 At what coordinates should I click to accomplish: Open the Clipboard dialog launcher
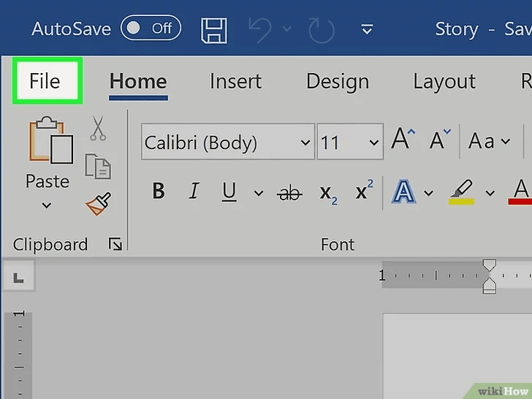point(115,244)
